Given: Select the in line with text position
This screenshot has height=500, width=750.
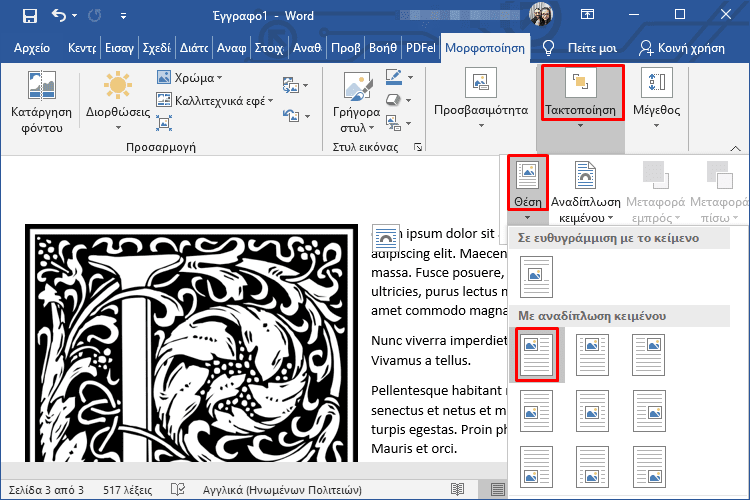Looking at the screenshot, I should pos(536,277).
